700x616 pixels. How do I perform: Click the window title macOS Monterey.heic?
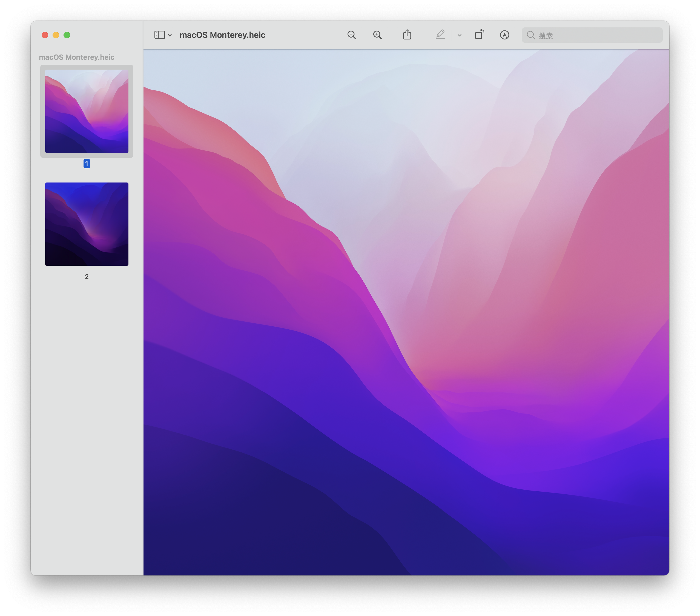pos(222,35)
